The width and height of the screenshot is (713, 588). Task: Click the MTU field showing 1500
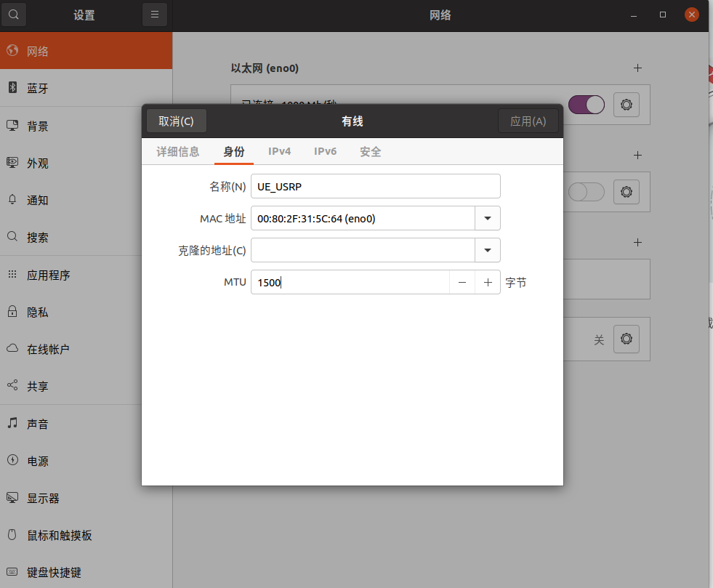[x=350, y=283]
